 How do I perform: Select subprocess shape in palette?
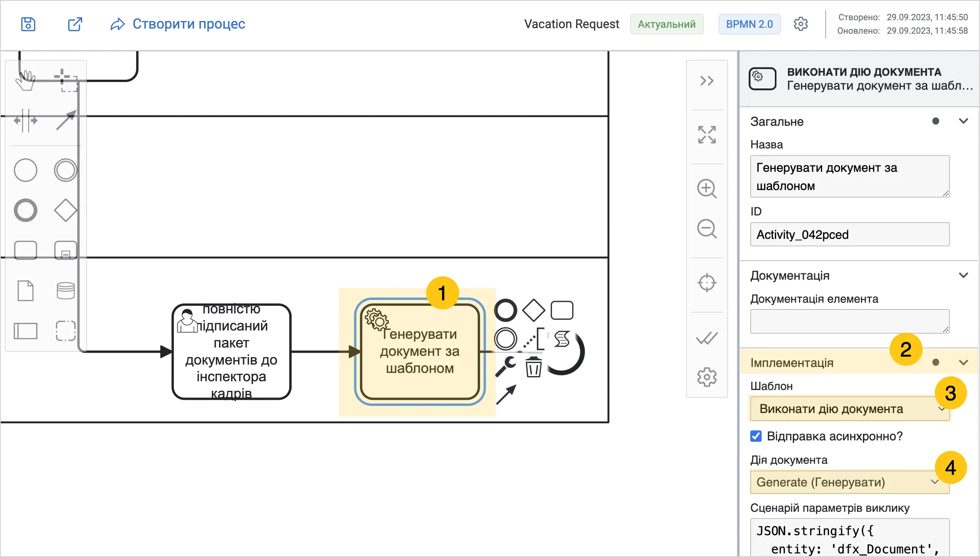(x=65, y=250)
